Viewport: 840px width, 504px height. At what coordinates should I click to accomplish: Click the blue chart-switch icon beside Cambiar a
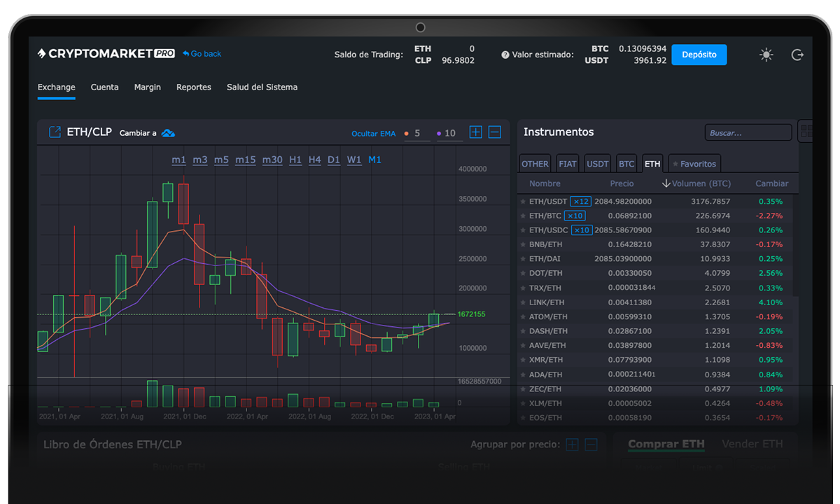168,133
